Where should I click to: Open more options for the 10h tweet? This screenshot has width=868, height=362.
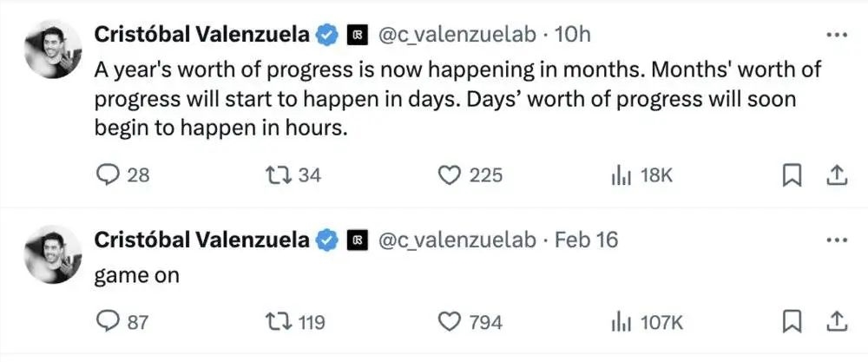(837, 35)
